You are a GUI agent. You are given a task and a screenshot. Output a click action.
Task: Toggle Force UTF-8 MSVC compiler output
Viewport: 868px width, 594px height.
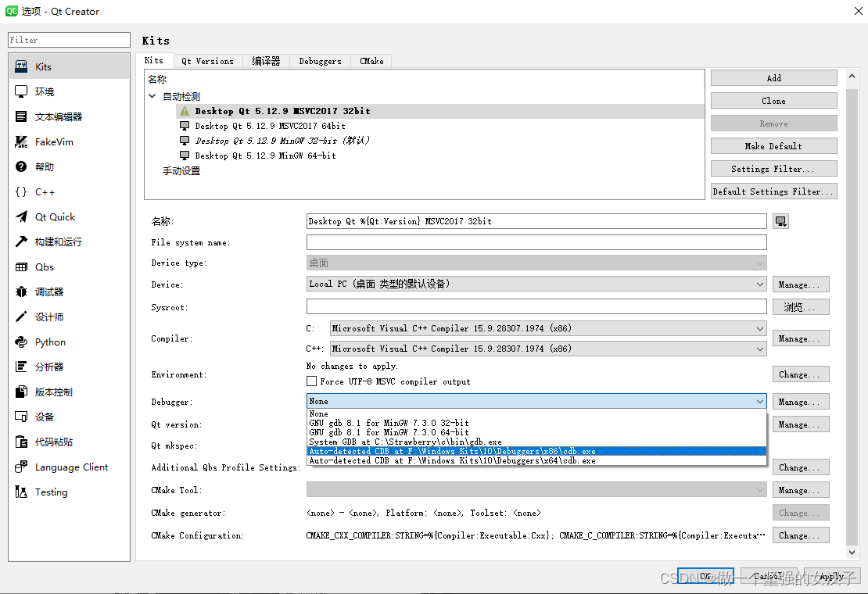tap(312, 381)
